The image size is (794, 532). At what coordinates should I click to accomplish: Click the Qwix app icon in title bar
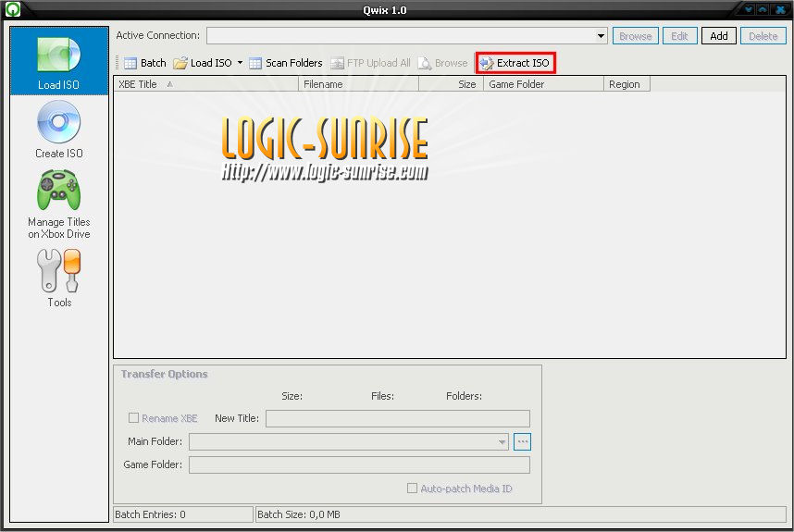13,9
